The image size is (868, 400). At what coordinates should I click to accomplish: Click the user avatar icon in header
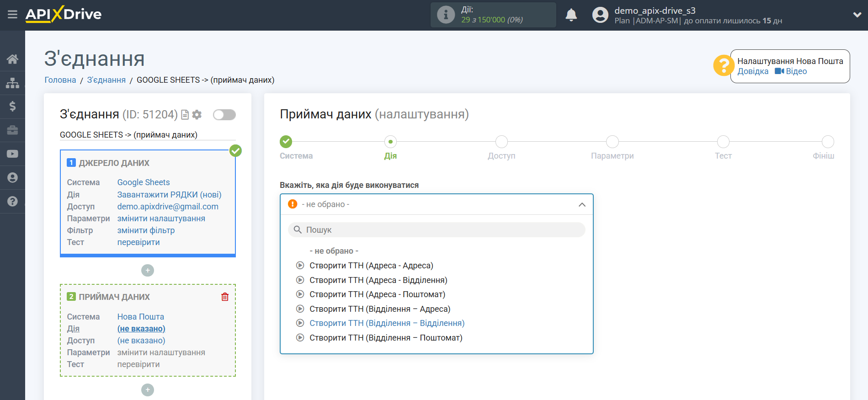tap(600, 15)
